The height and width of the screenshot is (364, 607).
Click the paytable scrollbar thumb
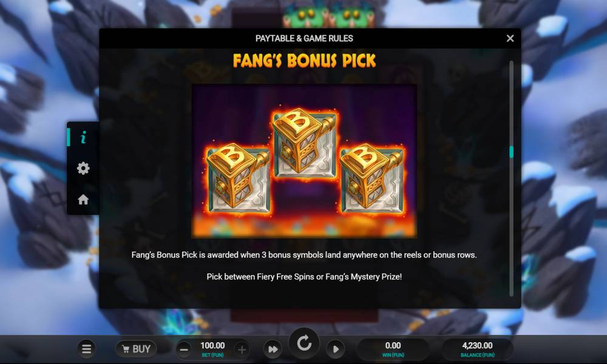coord(511,152)
